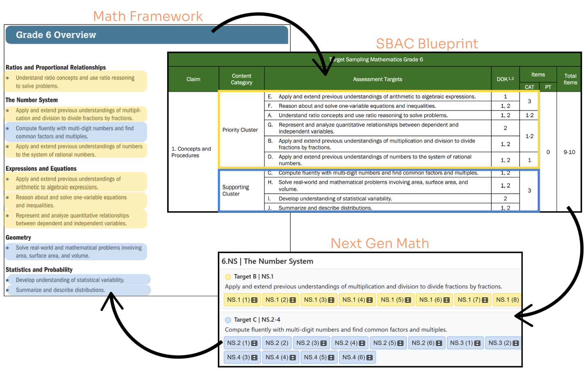Image resolution: width=588 pixels, height=374 pixels.
Task: Click blueprint row G dependent and independent variables
Action: [x=378, y=128]
